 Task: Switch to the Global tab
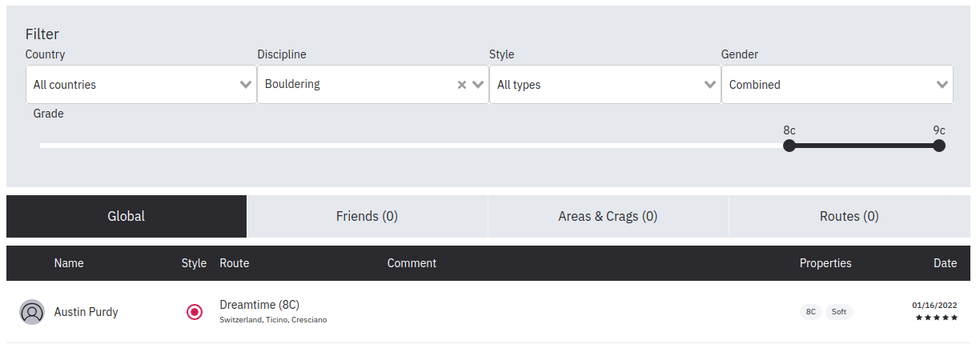[x=127, y=216]
